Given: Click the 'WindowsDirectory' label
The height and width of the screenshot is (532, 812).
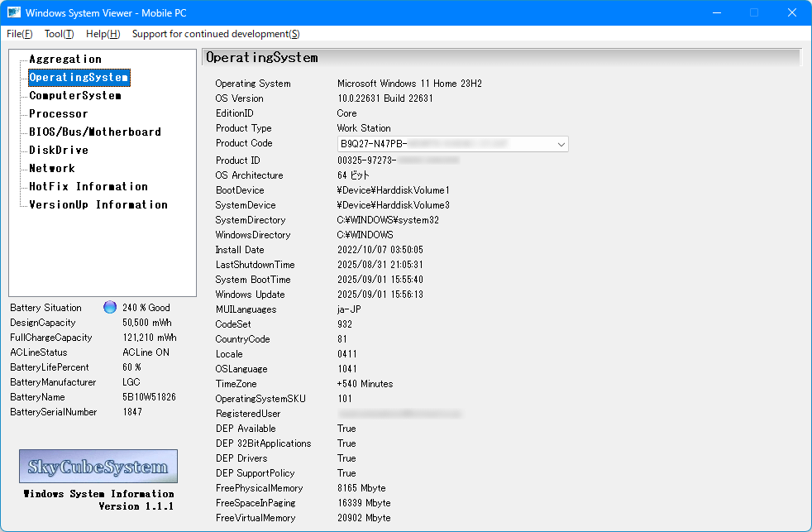Looking at the screenshot, I should coord(253,235).
